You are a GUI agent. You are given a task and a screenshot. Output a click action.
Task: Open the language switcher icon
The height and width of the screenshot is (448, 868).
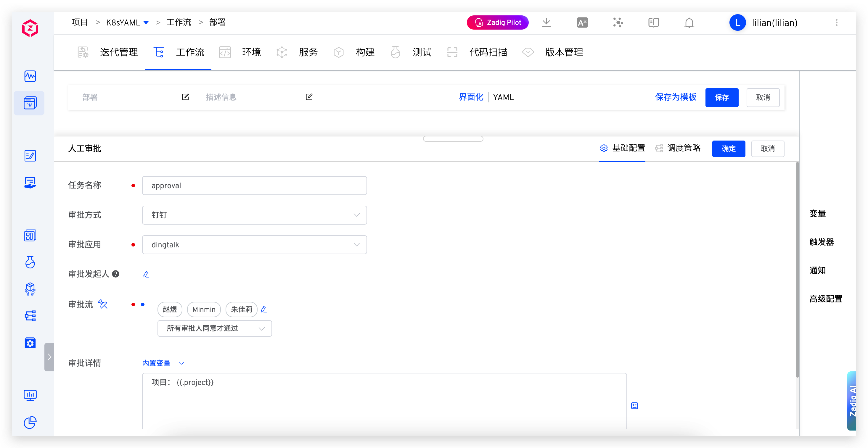point(582,22)
